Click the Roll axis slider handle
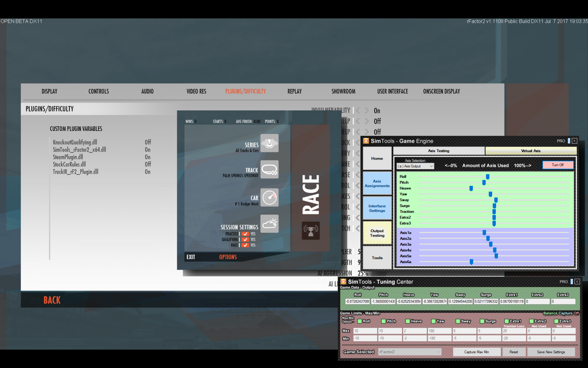Viewport: 588px width, 368px height. (488, 177)
